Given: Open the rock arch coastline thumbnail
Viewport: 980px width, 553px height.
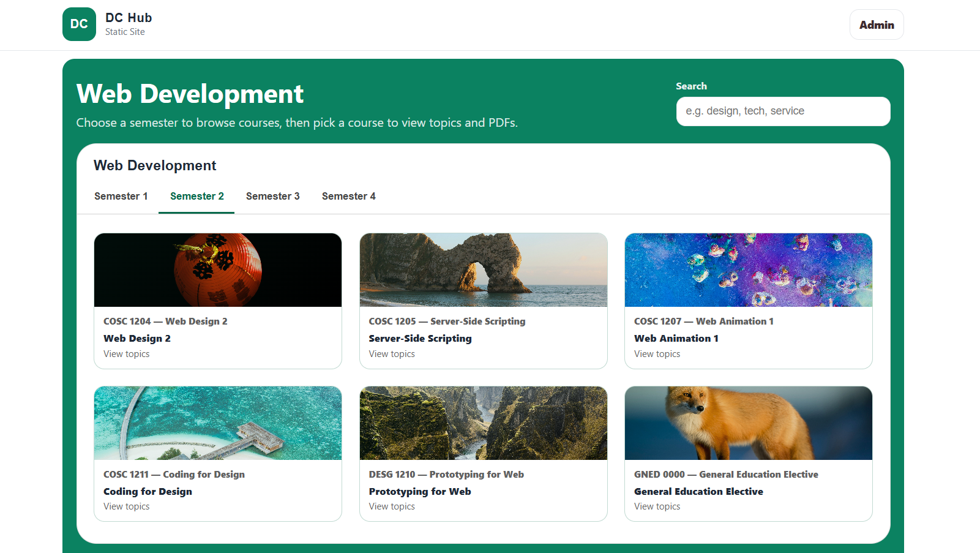Looking at the screenshot, I should 483,270.
